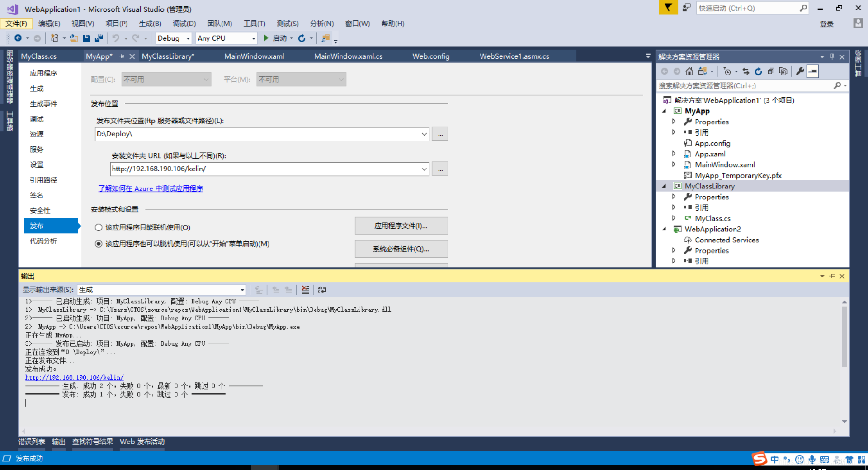Open the publish folder location dropdown arrow
868x470 pixels.
(x=424, y=134)
